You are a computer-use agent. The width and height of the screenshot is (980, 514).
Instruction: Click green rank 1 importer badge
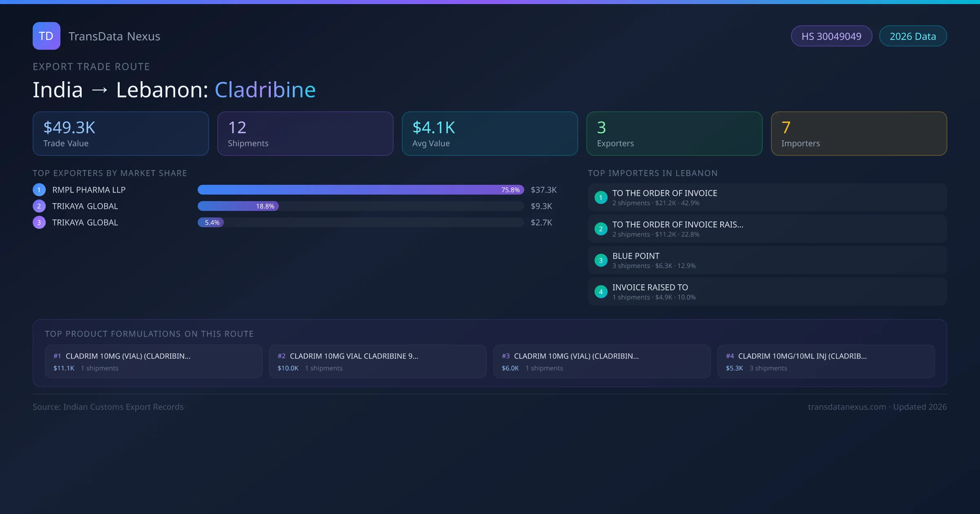601,197
